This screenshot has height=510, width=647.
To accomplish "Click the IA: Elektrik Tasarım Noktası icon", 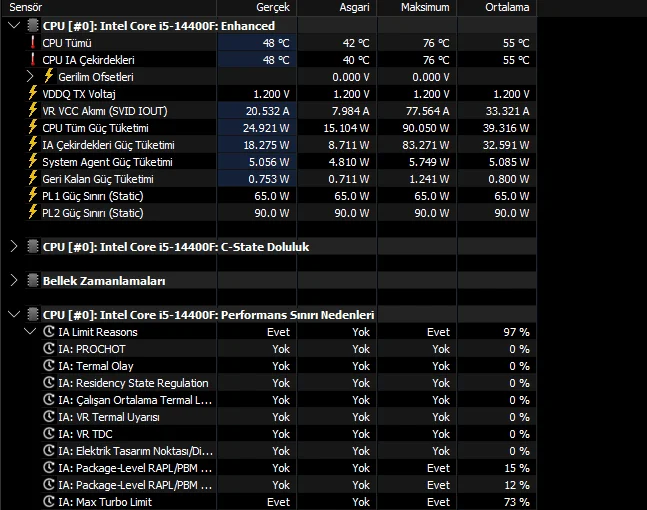I will click(49, 450).
